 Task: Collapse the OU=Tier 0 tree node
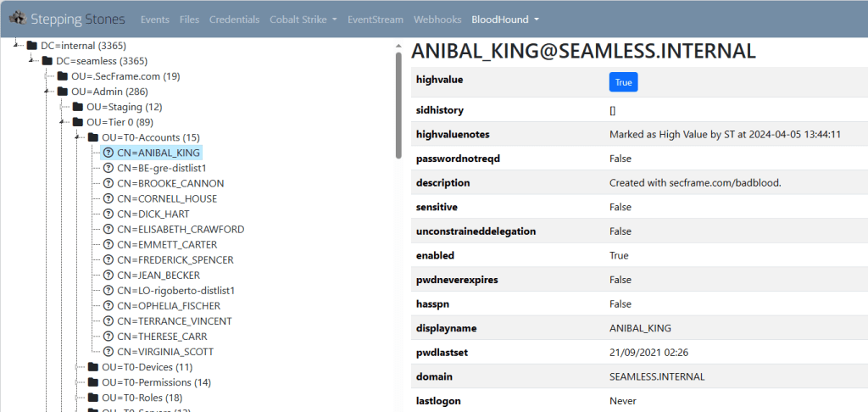63,122
